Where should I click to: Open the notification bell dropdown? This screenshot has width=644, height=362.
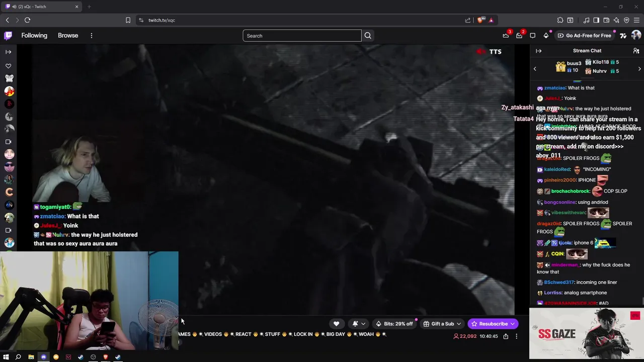coord(359,324)
